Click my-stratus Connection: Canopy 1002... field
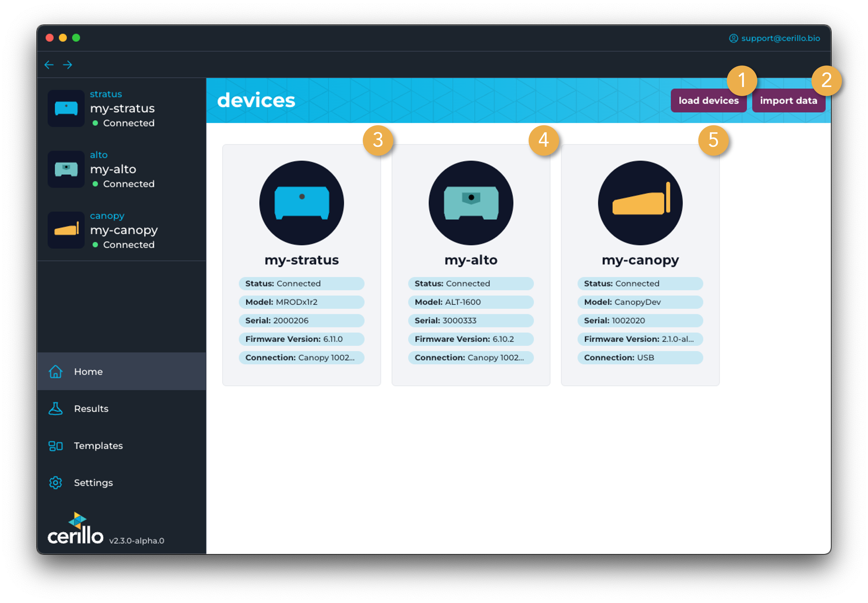 302,358
